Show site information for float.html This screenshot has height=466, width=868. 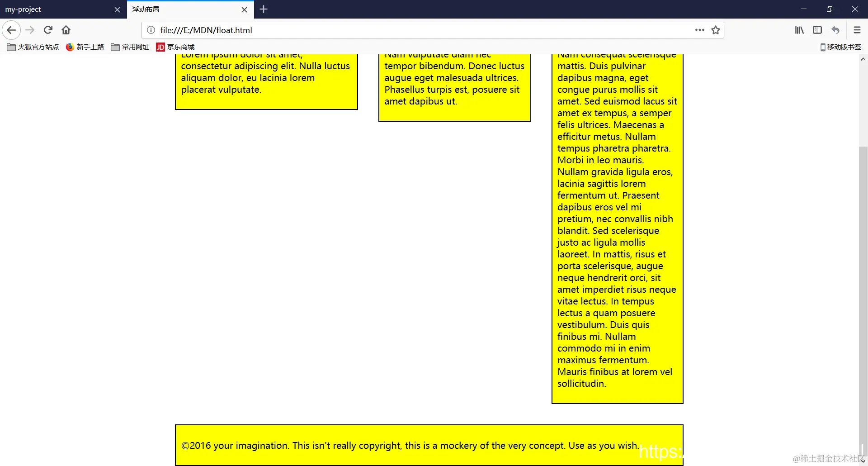151,30
